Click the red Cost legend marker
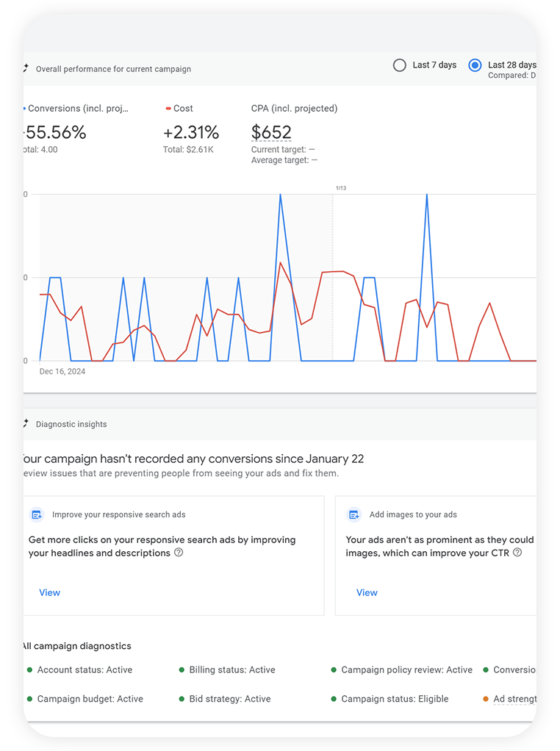 tap(168, 109)
